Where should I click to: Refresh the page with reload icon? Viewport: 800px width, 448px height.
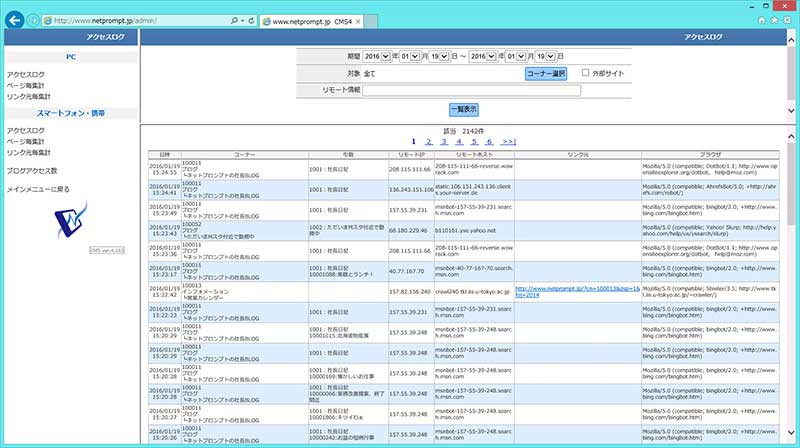coord(252,20)
